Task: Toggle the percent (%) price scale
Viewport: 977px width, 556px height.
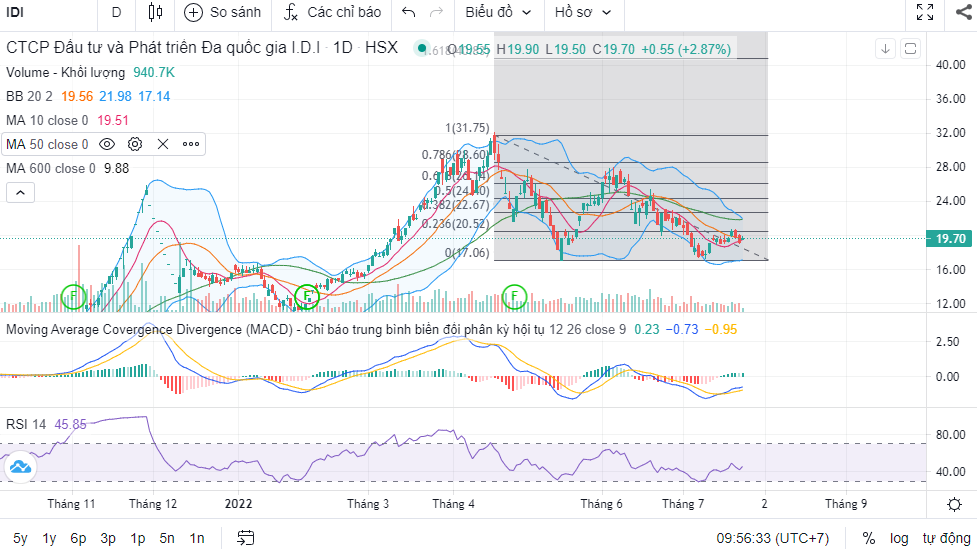Action: 868,538
